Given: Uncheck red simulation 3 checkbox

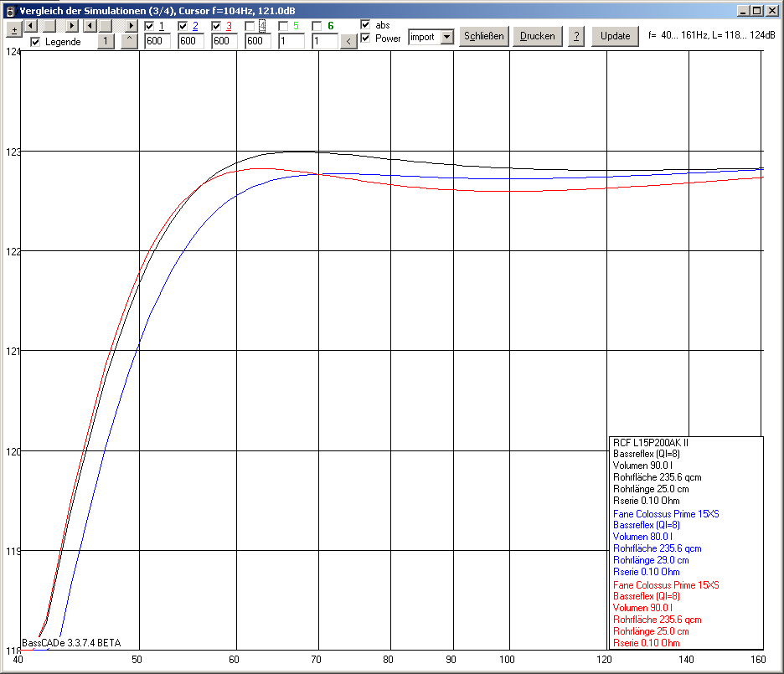Looking at the screenshot, I should [216, 26].
